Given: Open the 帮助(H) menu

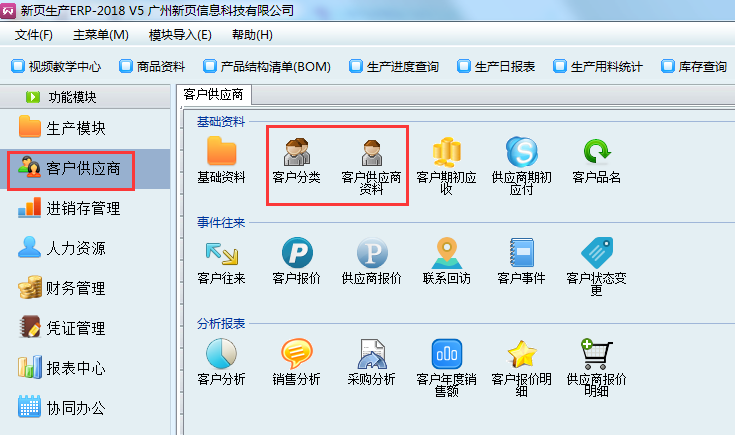Looking at the screenshot, I should coord(252,35).
